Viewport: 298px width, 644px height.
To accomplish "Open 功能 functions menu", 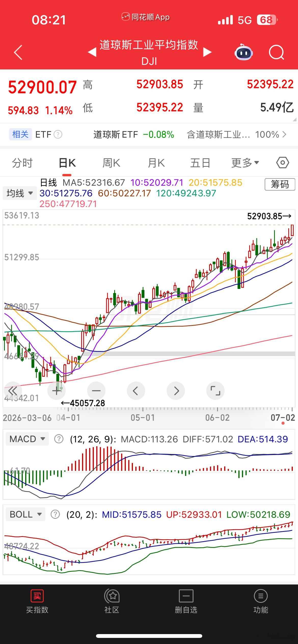I will point(261,602).
